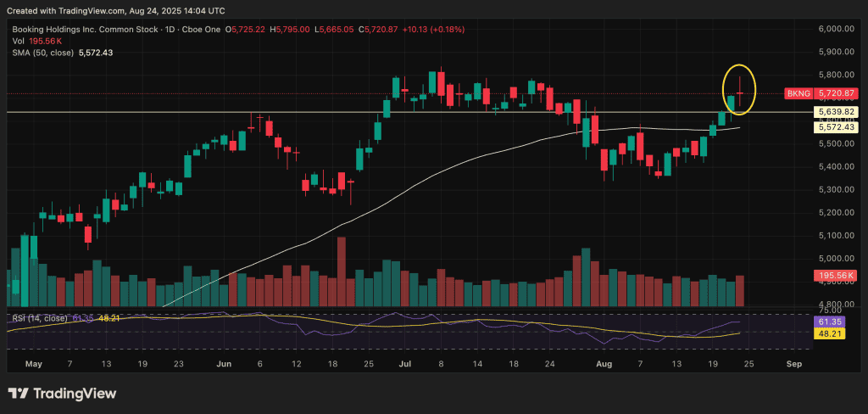Click the Jun date on time axis
868x414 pixels.
(x=223, y=364)
